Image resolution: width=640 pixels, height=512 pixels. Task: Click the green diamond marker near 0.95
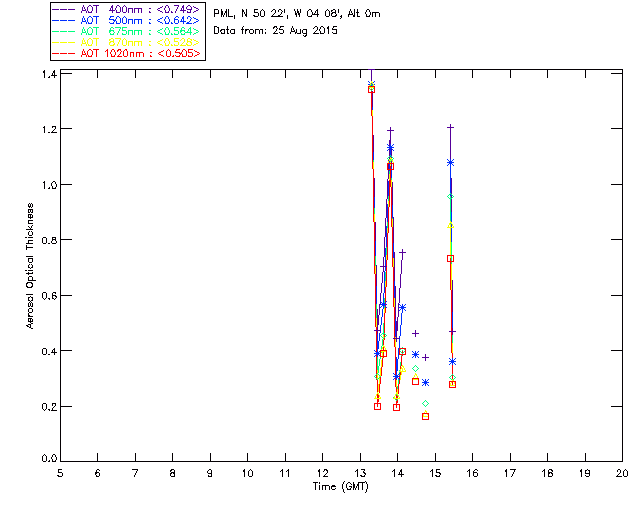[x=451, y=197]
